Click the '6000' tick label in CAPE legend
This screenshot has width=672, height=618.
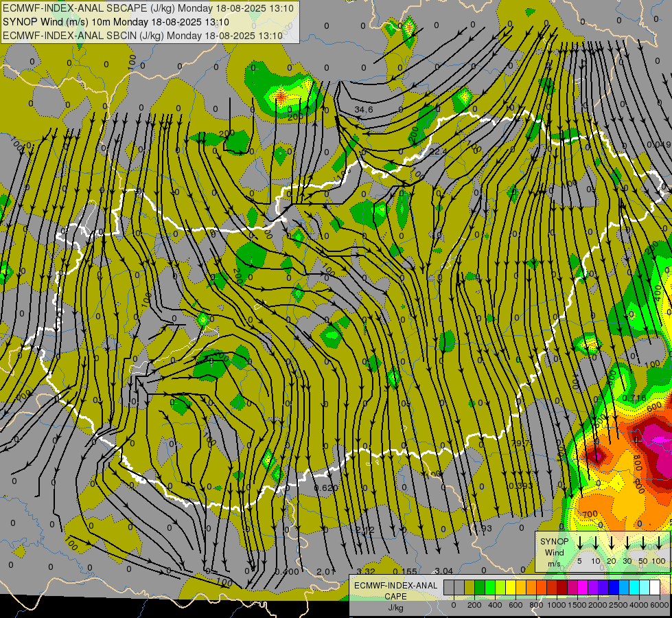pos(660,605)
